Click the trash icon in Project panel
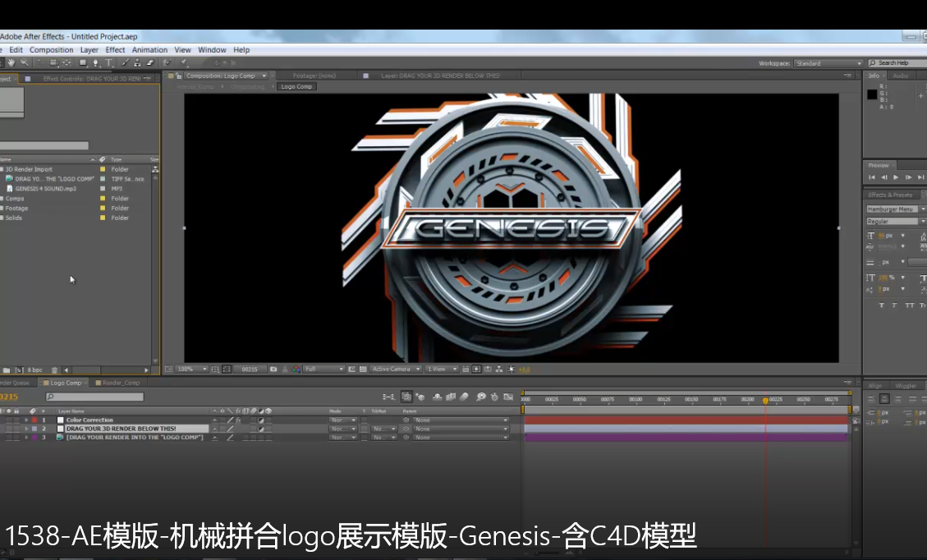 (x=55, y=370)
